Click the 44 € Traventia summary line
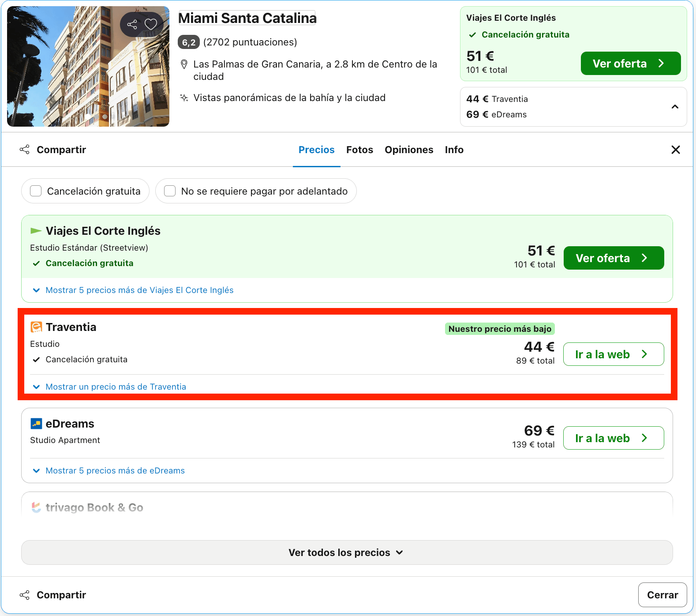This screenshot has width=696, height=616. point(497,99)
